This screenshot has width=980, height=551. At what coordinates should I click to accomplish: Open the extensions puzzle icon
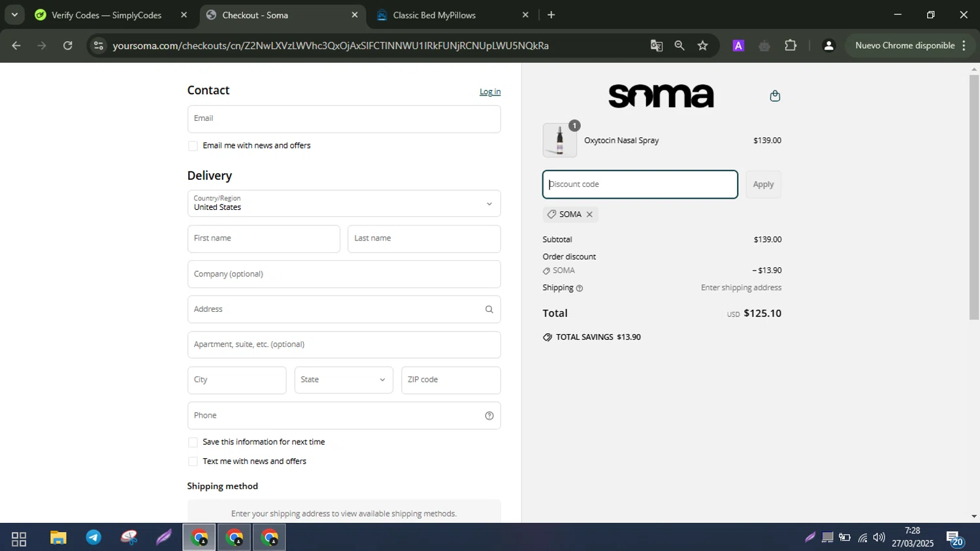point(791,46)
